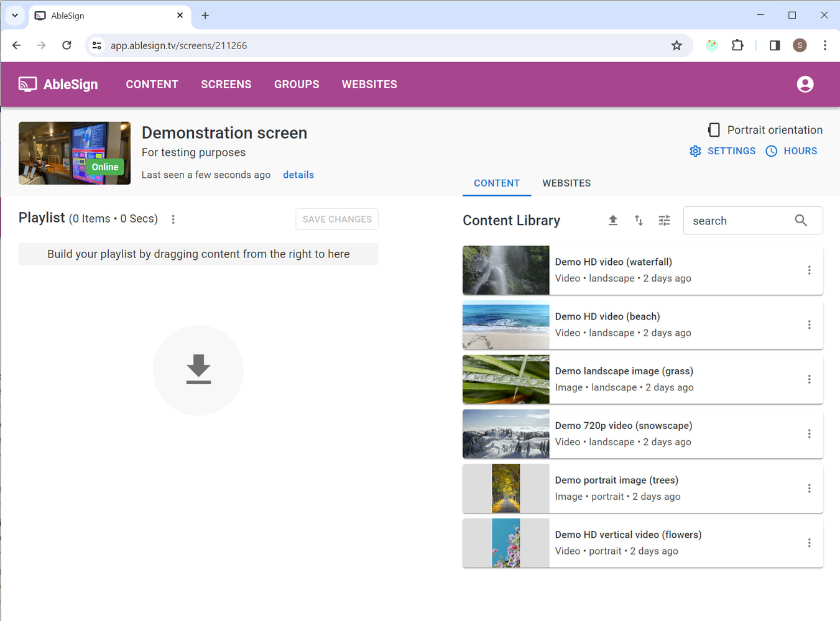Open more menu for Demo HD video (beach)
The image size is (840, 621).
[809, 325]
